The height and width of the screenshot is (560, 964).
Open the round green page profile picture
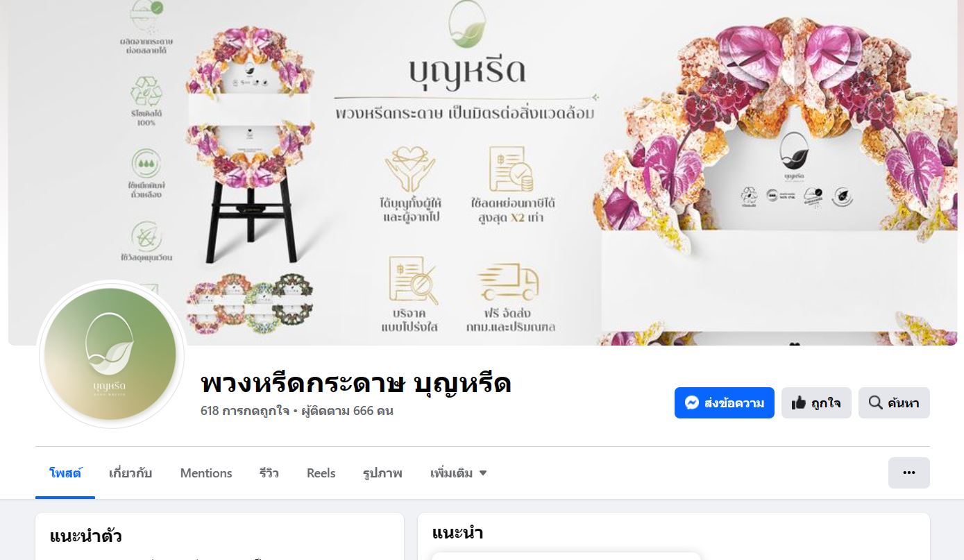pyautogui.click(x=110, y=354)
